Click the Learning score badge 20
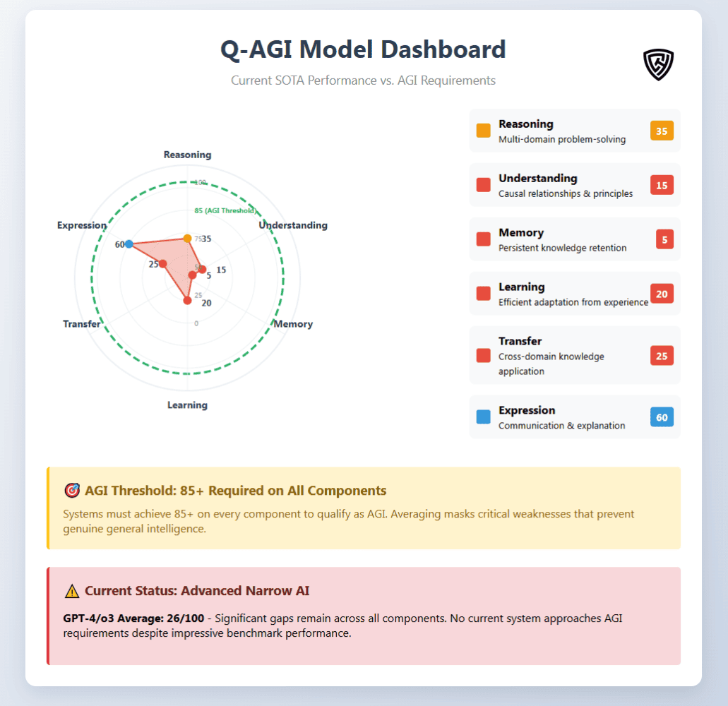728x706 pixels. pos(662,294)
